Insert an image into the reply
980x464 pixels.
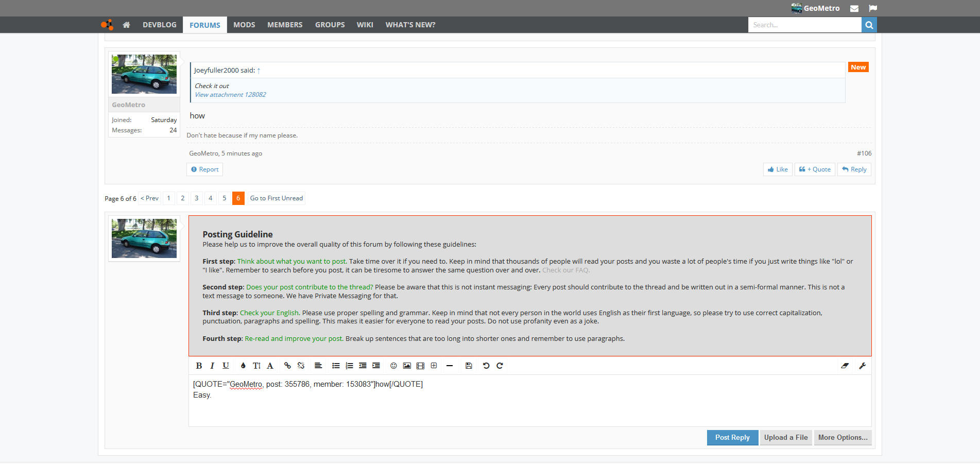pos(407,366)
